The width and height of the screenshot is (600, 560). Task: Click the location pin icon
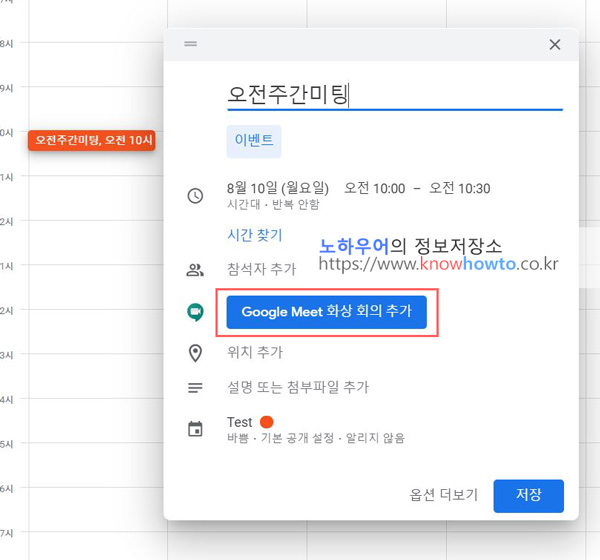pyautogui.click(x=195, y=353)
